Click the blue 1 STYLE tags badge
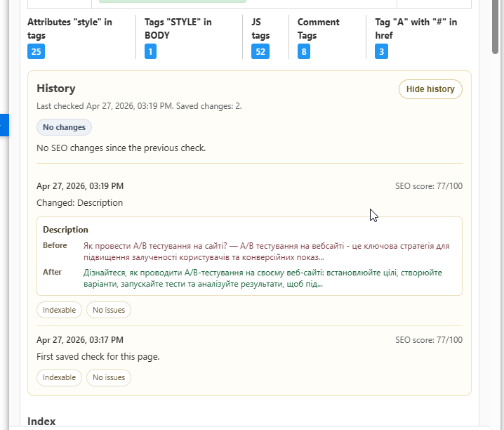The height and width of the screenshot is (430, 504). (x=150, y=51)
